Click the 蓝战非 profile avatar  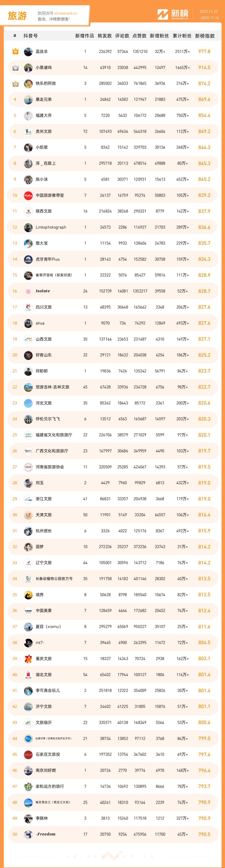click(x=28, y=52)
